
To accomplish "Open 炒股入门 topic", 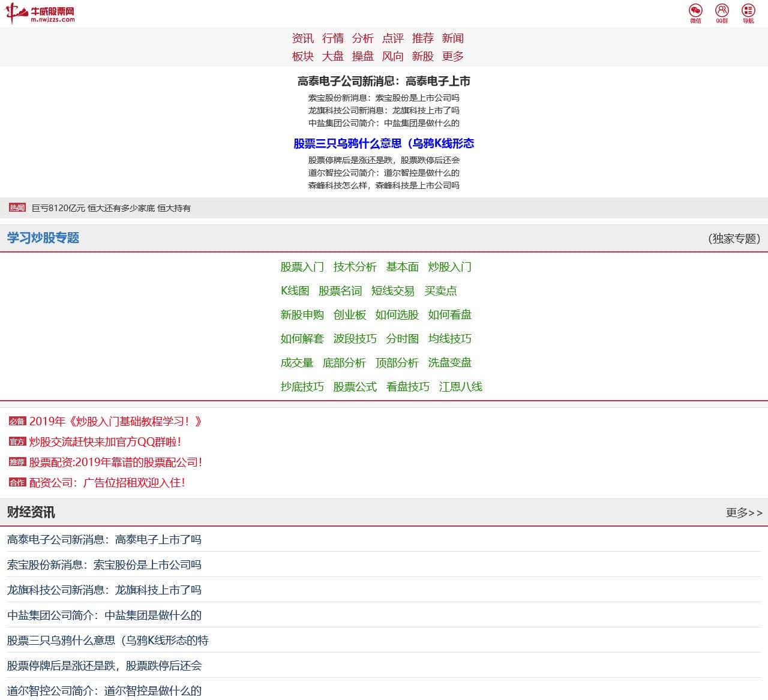I will point(450,267).
